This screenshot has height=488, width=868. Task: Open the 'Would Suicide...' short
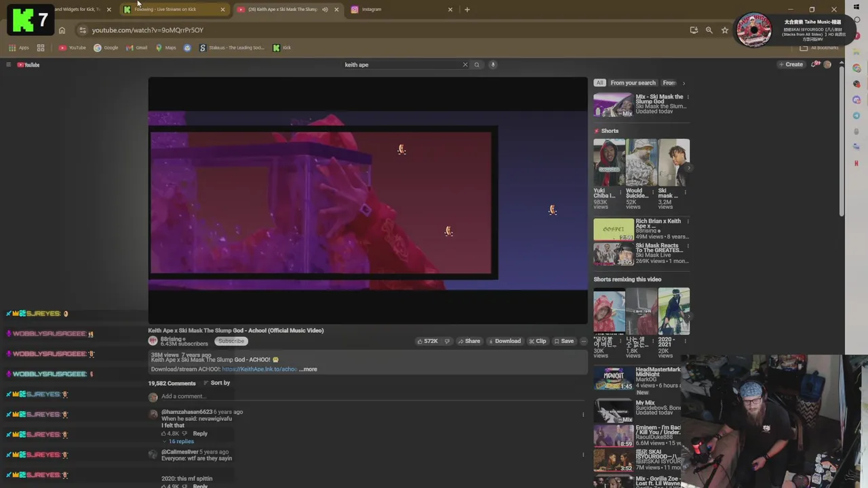click(x=642, y=163)
